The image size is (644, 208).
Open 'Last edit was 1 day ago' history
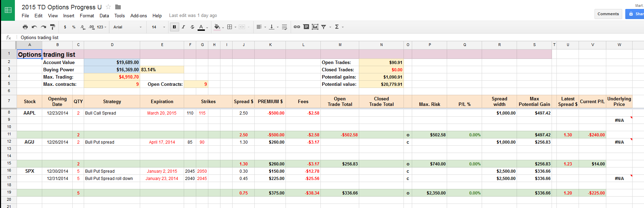coord(193,15)
